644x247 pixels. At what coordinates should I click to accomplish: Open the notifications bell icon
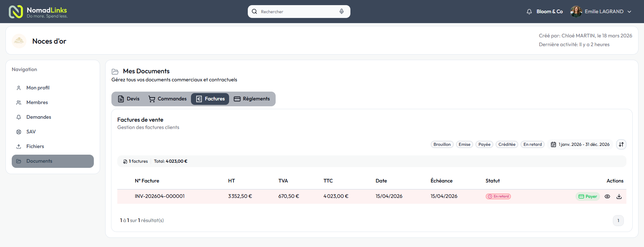tap(529, 12)
